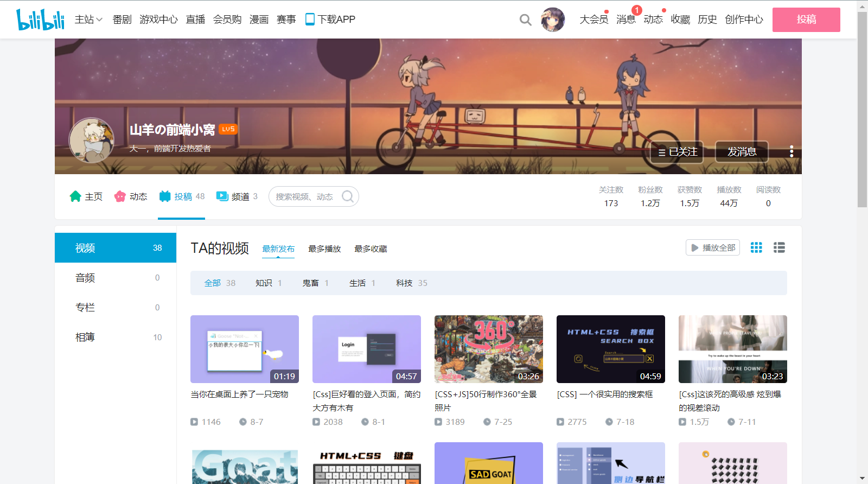
Task: Open the Goat mountain video thumbnail
Action: [x=245, y=463]
